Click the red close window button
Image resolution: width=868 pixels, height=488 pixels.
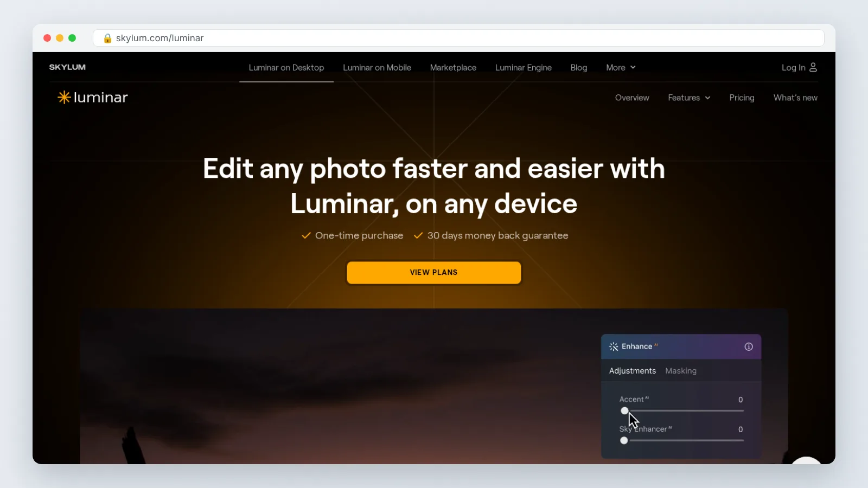tap(47, 38)
